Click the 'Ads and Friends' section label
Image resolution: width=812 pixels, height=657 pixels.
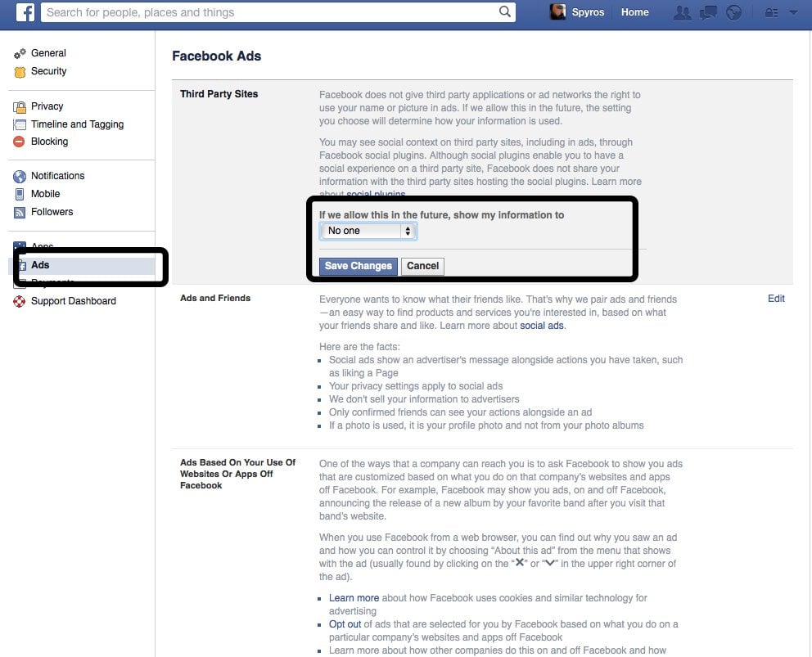215,298
